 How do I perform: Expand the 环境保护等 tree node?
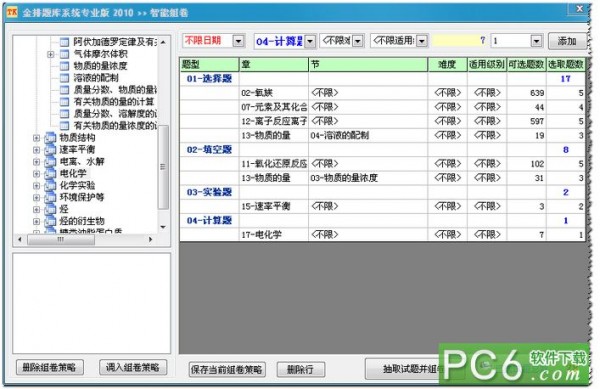(x=36, y=198)
